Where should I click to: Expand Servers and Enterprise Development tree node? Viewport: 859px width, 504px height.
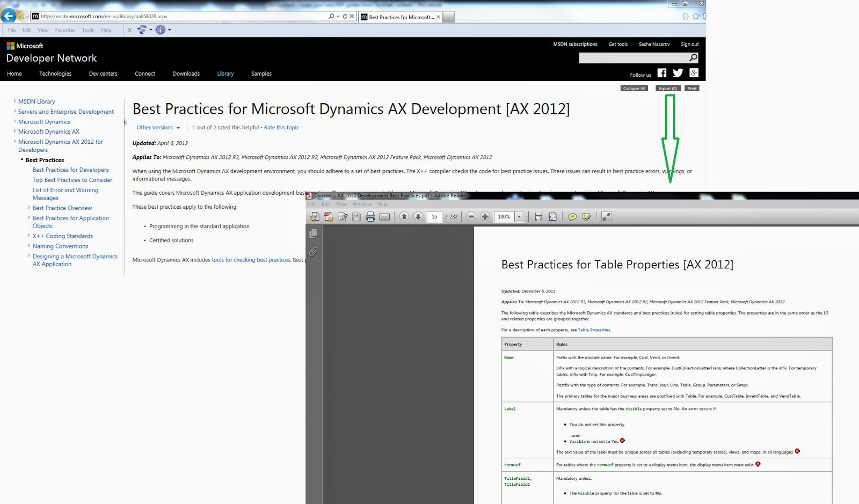click(14, 111)
